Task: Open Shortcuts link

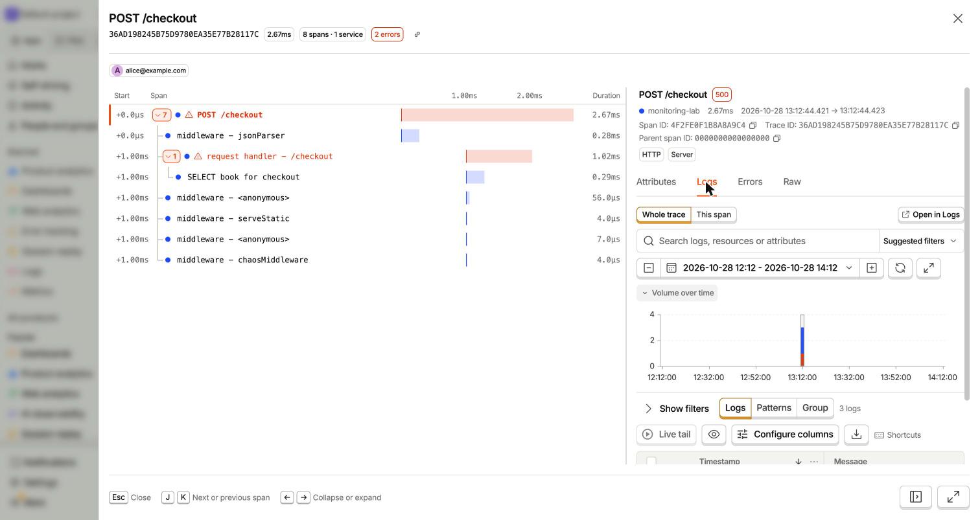Action: tap(898, 435)
